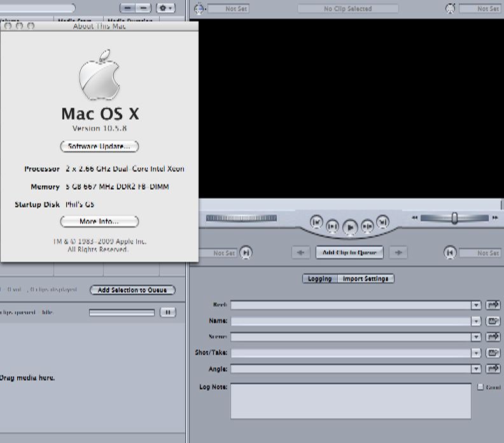This screenshot has height=443, width=504.
Task: Select the Logging tab
Action: point(320,279)
